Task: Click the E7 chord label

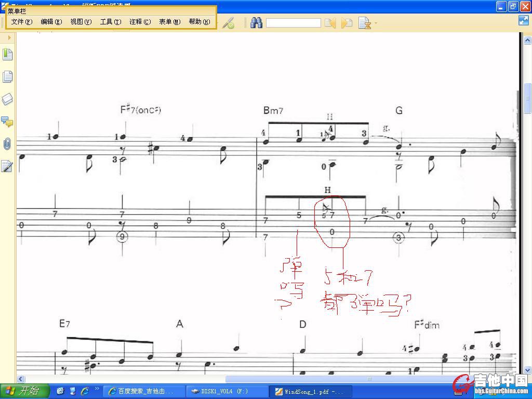Action: [64, 323]
